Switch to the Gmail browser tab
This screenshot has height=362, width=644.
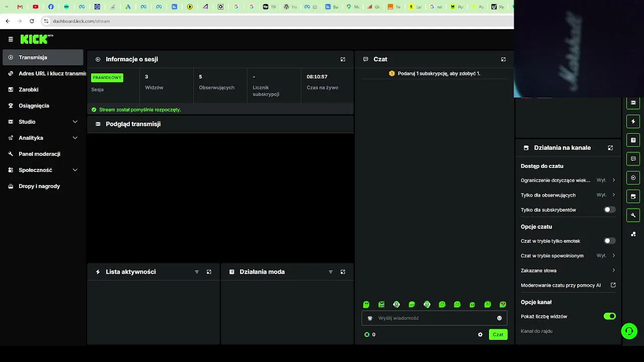point(20,7)
